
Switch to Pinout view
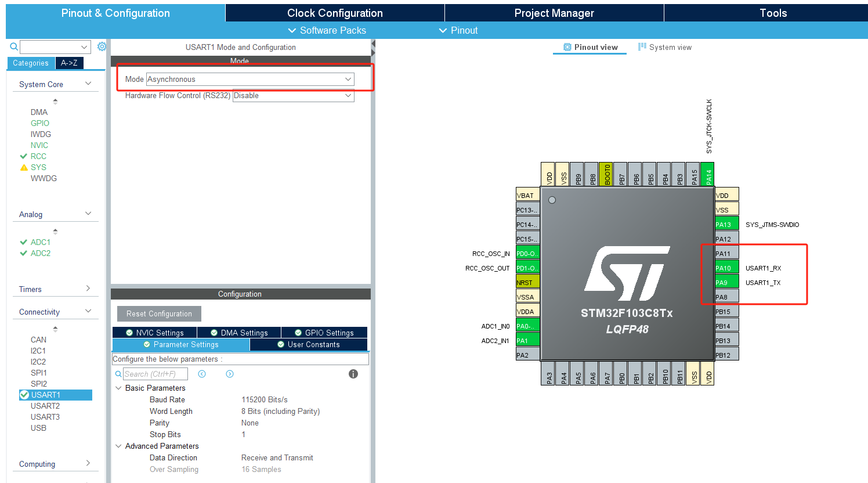pos(590,47)
